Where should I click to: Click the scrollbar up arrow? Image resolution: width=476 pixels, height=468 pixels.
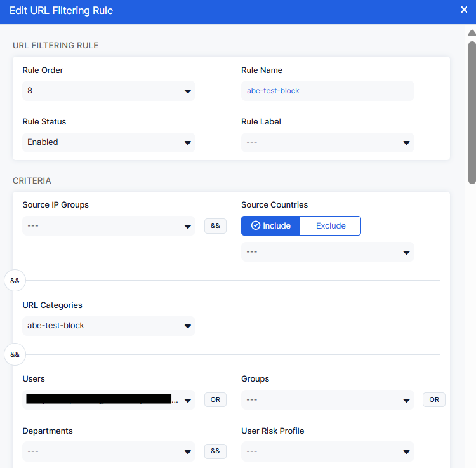coord(472,33)
